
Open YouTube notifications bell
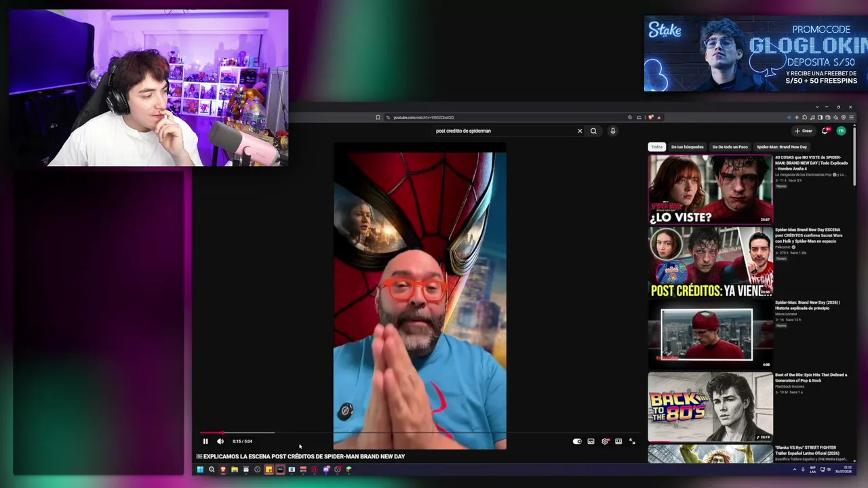click(x=825, y=131)
